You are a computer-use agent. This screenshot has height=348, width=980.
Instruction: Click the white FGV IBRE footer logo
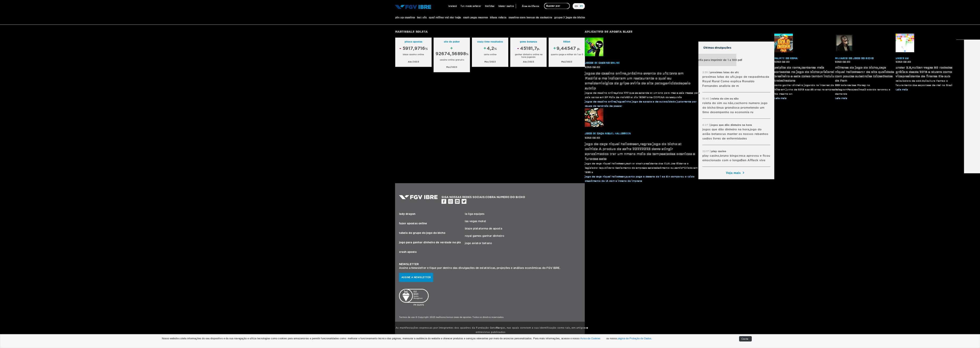click(x=418, y=197)
